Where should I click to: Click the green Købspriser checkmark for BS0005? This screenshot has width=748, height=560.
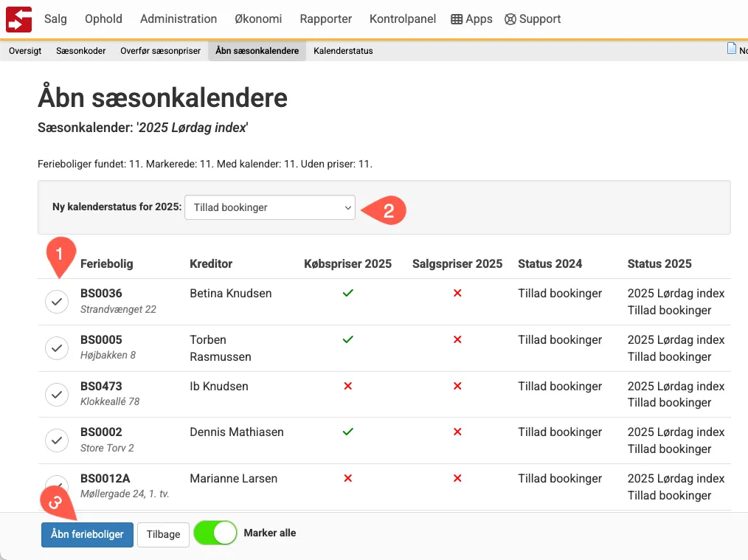click(347, 339)
